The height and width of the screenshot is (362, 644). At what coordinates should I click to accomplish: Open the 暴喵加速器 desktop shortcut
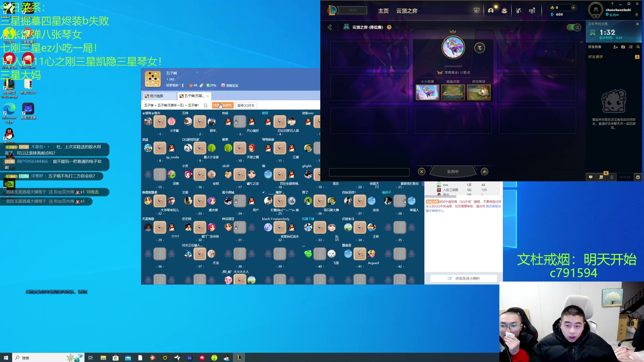pyautogui.click(x=28, y=111)
